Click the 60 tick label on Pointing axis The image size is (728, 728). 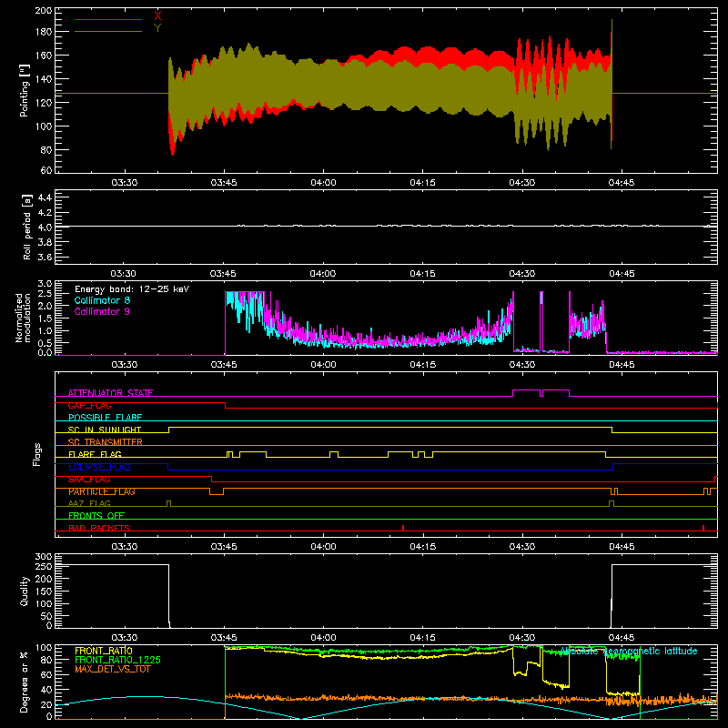coord(46,170)
